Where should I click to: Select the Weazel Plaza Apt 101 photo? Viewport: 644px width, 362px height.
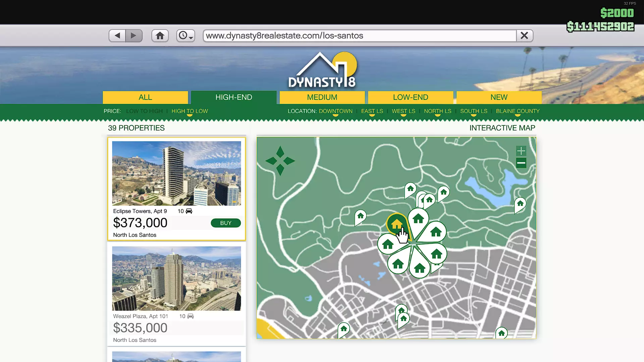pos(176,278)
